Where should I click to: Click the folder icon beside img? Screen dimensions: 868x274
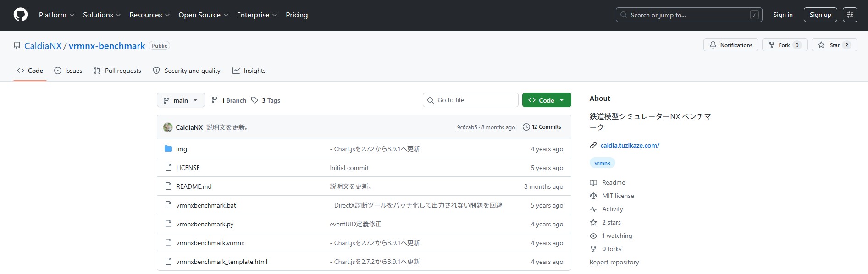pos(168,148)
